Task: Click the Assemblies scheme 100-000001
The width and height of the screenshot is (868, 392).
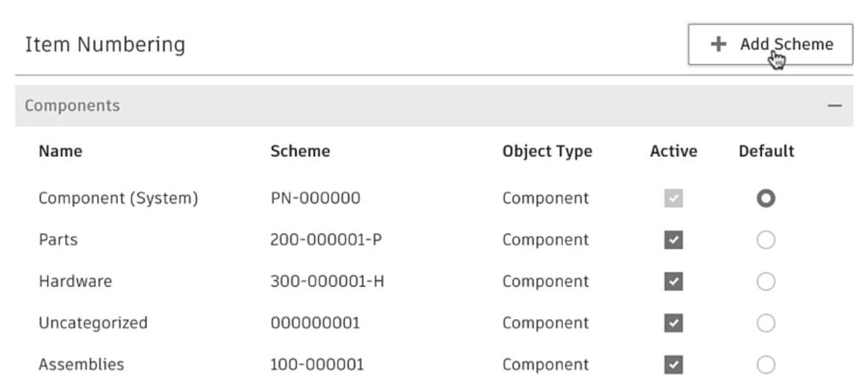Action: coord(317,365)
